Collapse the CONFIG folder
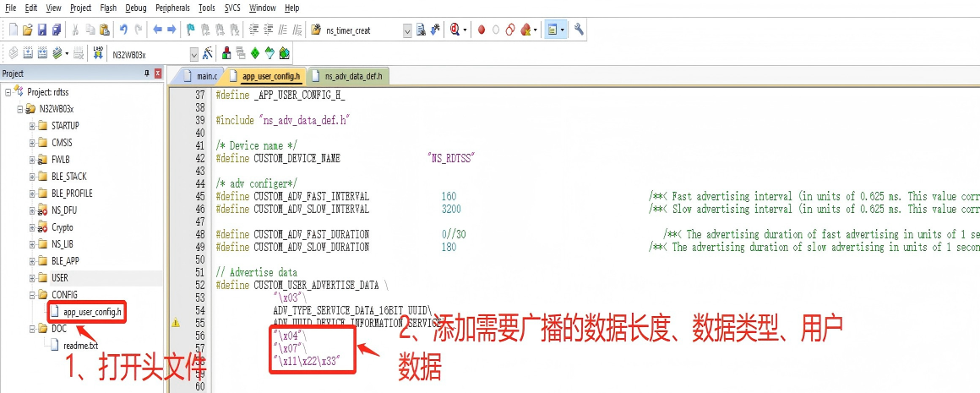 pyautogui.click(x=32, y=295)
